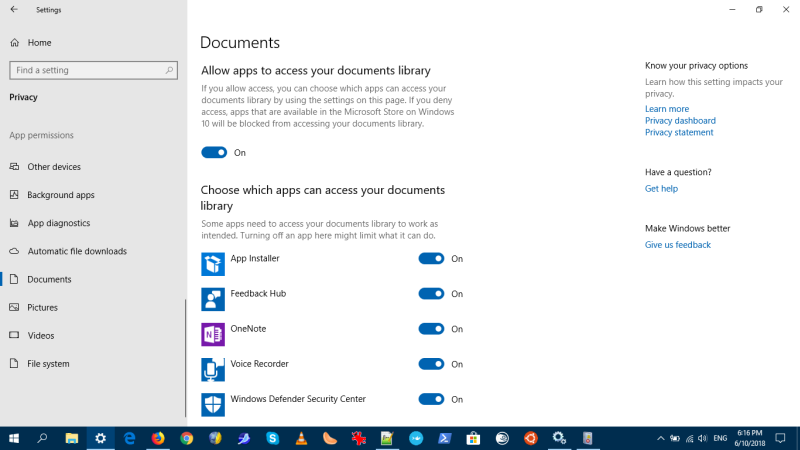The image size is (800, 450).
Task: Open PowerShell from taskbar
Action: click(444, 438)
